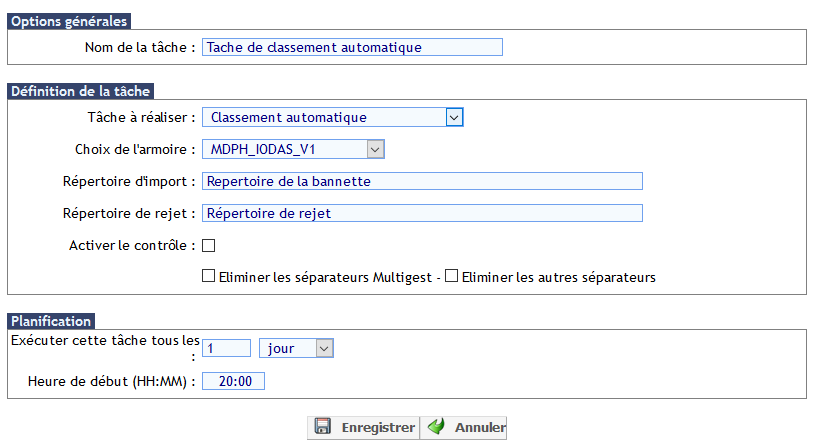Expand the Choix de l'armoire dropdown

pyautogui.click(x=293, y=149)
